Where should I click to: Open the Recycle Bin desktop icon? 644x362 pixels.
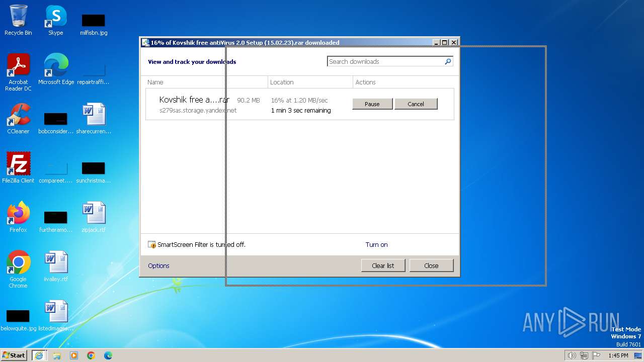(18, 20)
